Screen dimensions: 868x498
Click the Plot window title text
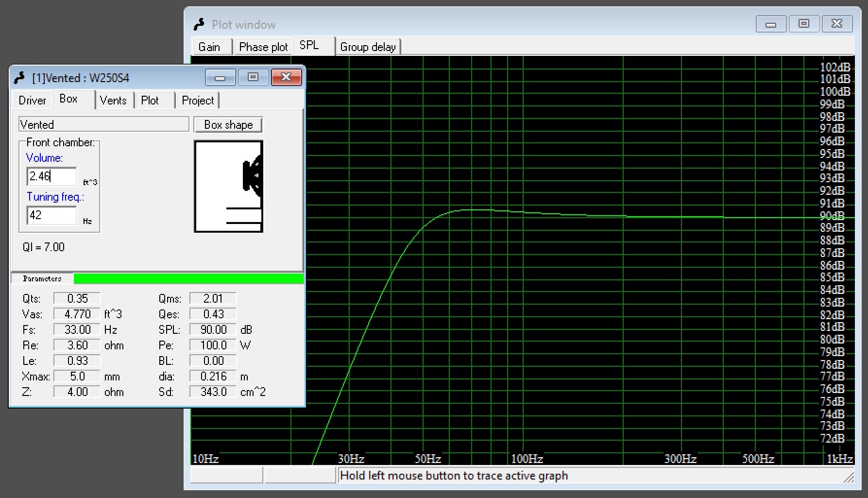tap(244, 25)
